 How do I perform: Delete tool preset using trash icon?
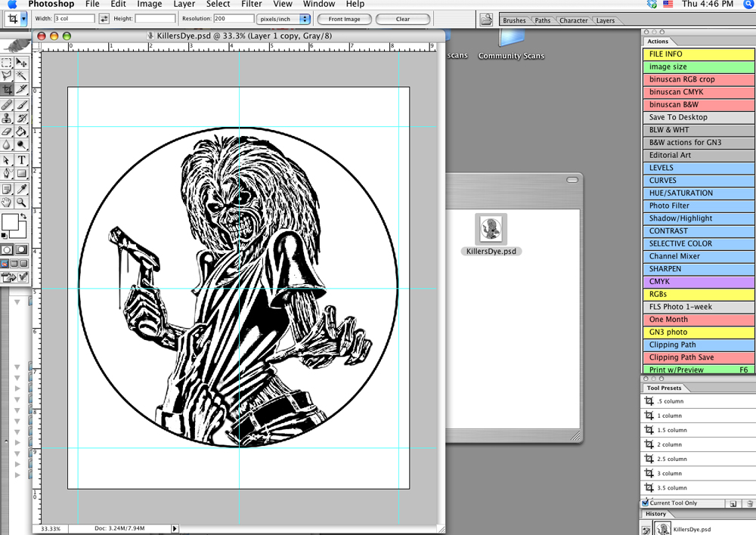749,503
